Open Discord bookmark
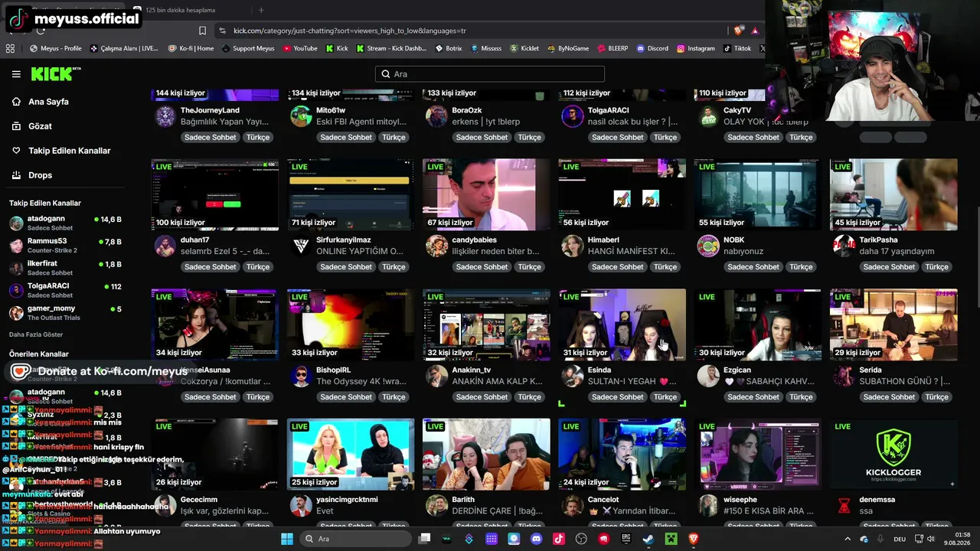 pos(652,48)
